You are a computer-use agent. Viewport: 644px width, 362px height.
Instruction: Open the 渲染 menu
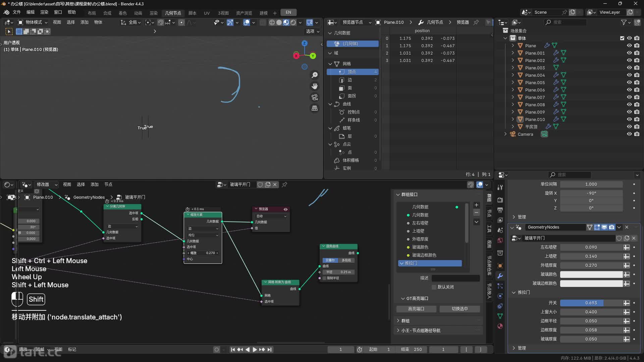44,12
